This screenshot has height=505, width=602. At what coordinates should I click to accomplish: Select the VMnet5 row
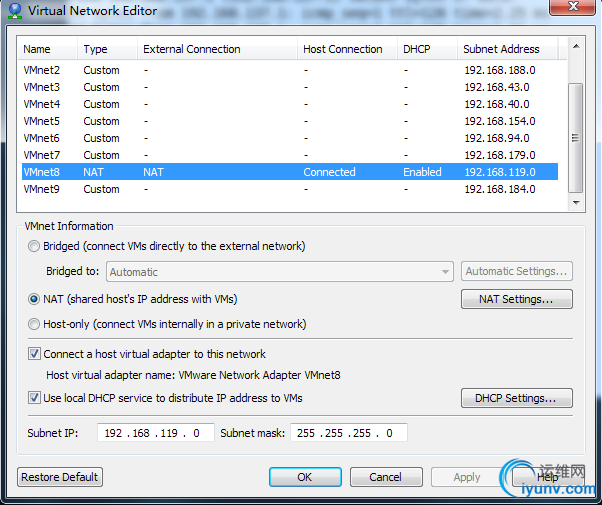click(x=290, y=121)
